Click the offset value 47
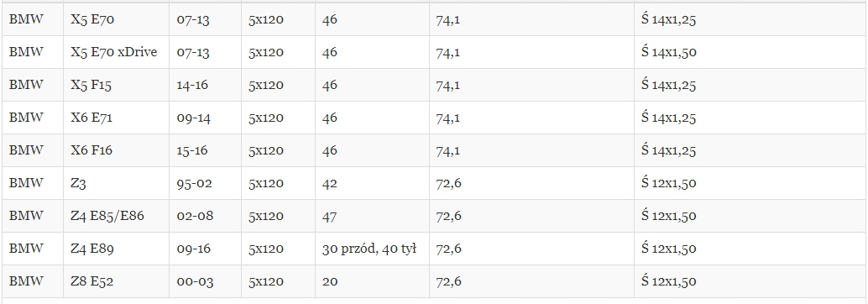The image size is (868, 304). coord(329,215)
